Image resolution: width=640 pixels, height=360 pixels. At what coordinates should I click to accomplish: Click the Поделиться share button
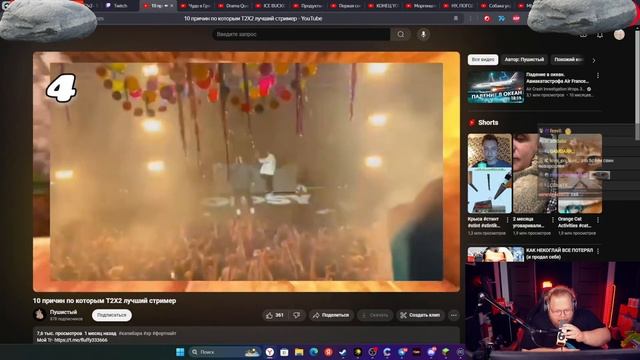[x=331, y=315]
